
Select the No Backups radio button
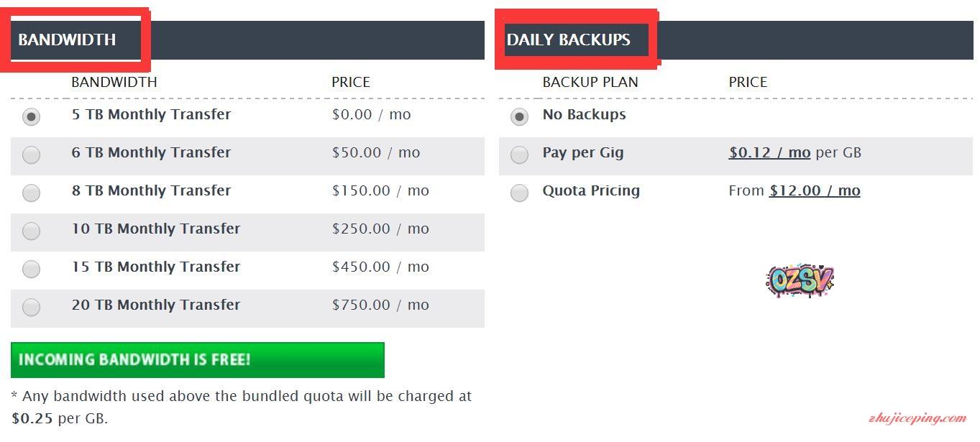tap(519, 116)
